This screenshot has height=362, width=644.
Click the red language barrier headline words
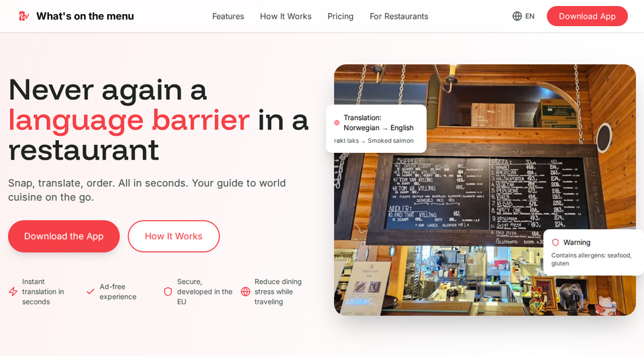[129, 120]
